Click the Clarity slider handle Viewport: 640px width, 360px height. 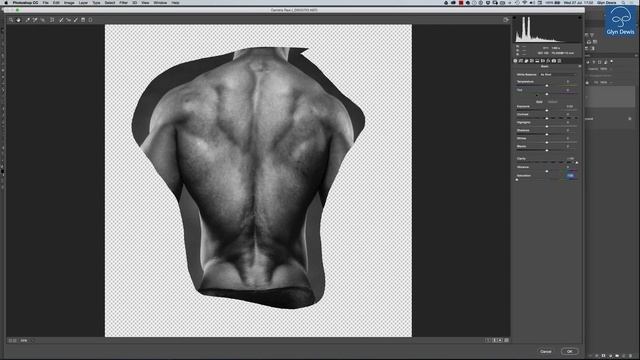(x=577, y=162)
